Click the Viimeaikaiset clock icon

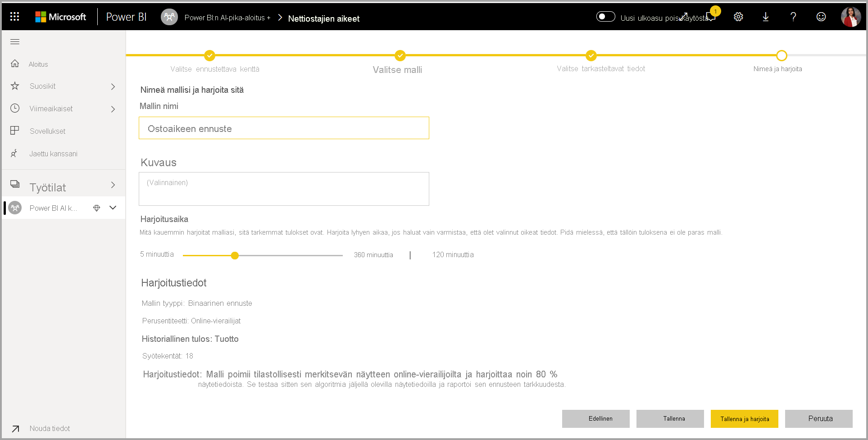(15, 108)
